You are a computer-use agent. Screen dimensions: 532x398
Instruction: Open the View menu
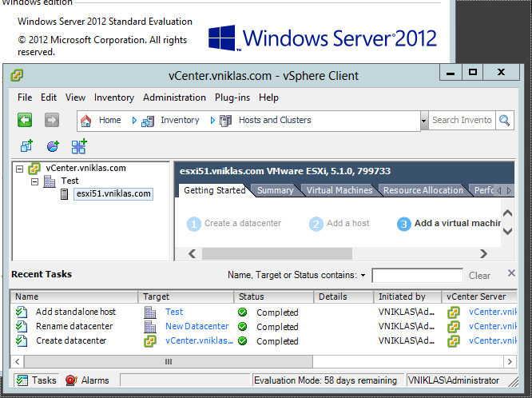pos(75,98)
